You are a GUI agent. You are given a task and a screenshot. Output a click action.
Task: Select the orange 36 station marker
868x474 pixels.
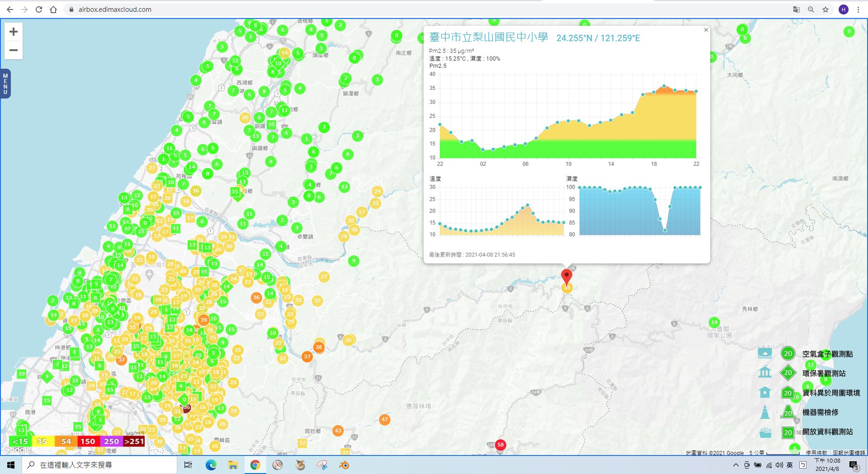pyautogui.click(x=256, y=297)
